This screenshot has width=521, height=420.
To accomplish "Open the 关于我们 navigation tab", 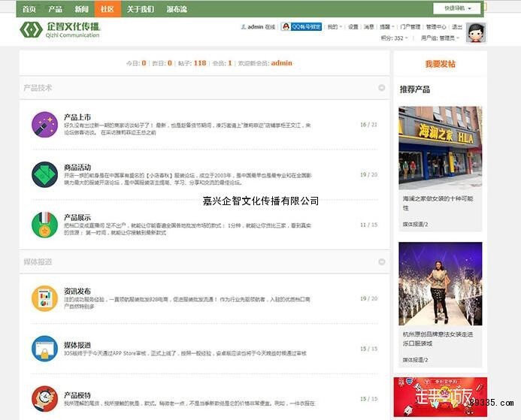I will tap(141, 9).
